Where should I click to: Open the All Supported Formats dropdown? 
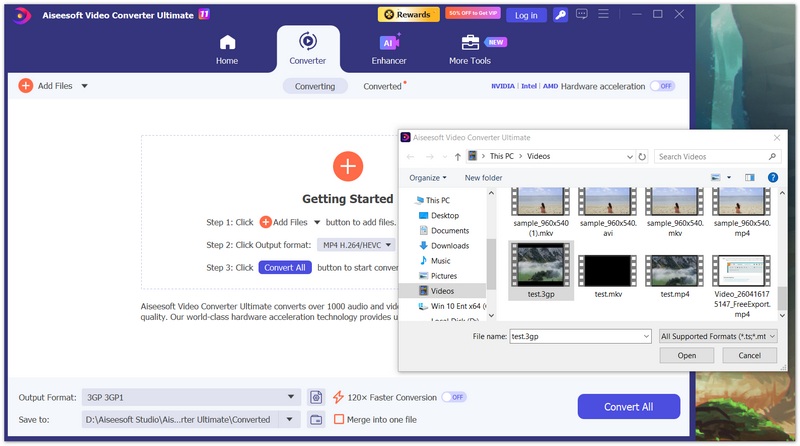[x=718, y=336]
